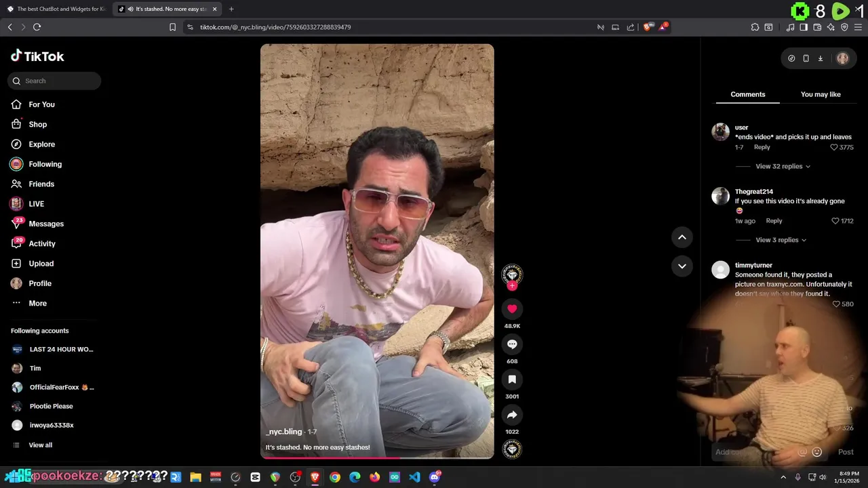
Task: Go to the previous video with the up chevron
Action: click(682, 237)
